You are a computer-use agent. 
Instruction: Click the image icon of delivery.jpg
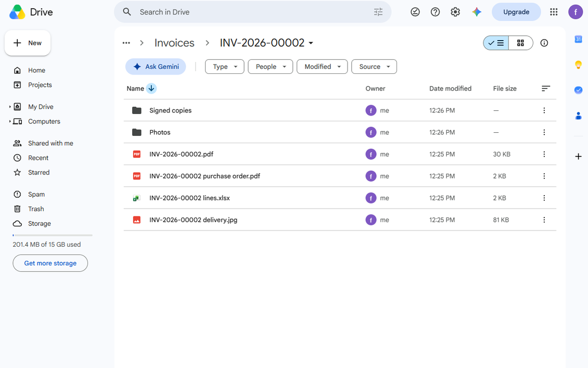click(136, 220)
